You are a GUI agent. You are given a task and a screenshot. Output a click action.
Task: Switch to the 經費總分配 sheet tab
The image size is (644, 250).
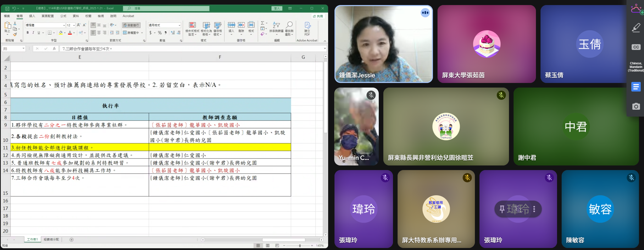coord(51,240)
